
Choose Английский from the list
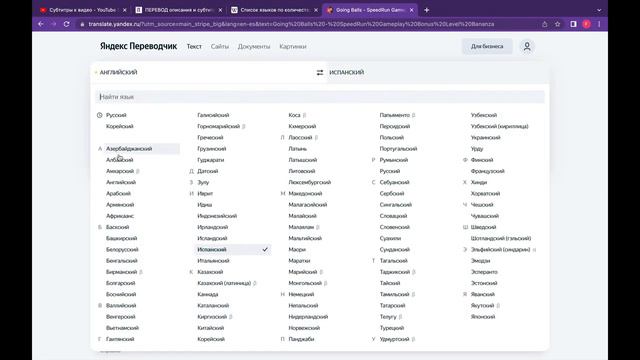pyautogui.click(x=121, y=182)
